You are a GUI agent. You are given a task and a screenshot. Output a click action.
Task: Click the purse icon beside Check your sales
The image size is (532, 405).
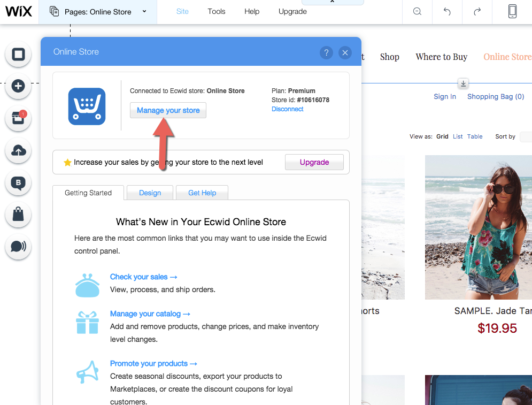(x=87, y=286)
